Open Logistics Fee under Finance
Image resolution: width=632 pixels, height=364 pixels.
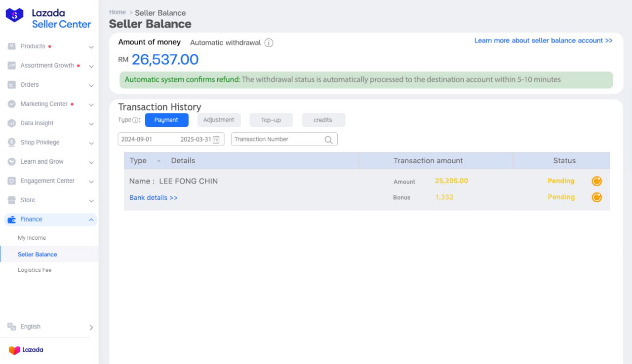point(35,270)
